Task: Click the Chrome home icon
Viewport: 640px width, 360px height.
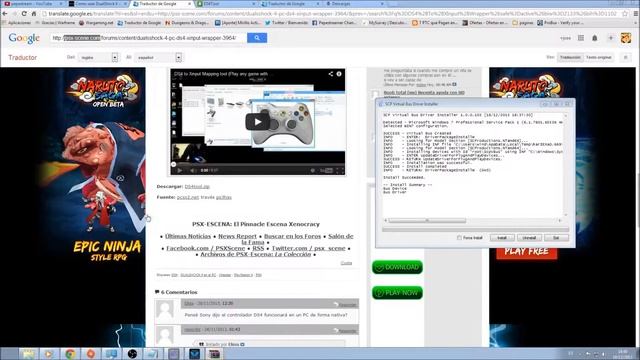Action: point(34,13)
